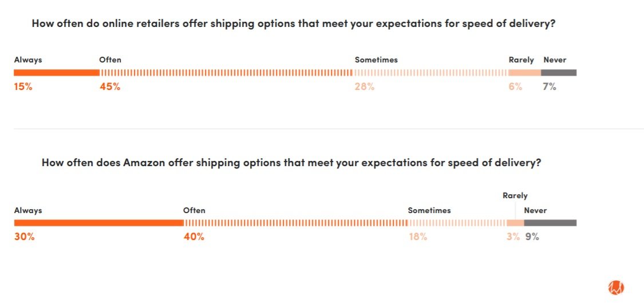Viewport: 644px width, 307px height.
Task: Select the gray Never segment in online retailers bar
Action: pos(559,73)
